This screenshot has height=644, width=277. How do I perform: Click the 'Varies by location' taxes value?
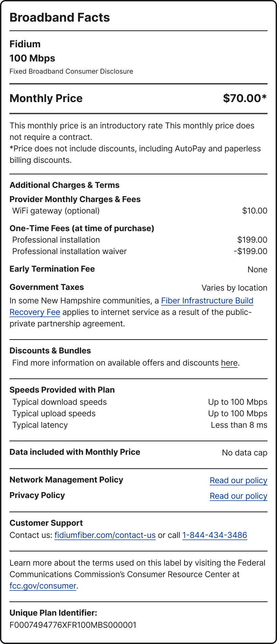tap(234, 288)
